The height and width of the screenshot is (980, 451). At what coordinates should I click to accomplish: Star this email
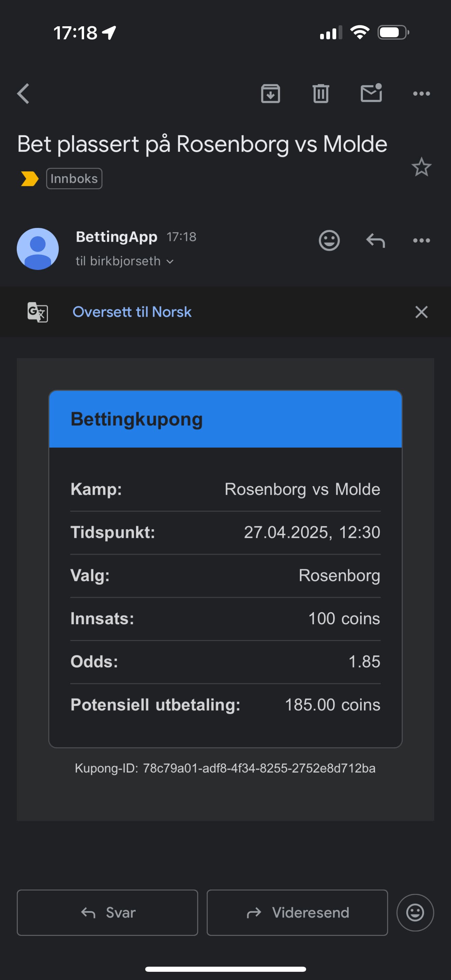[421, 167]
